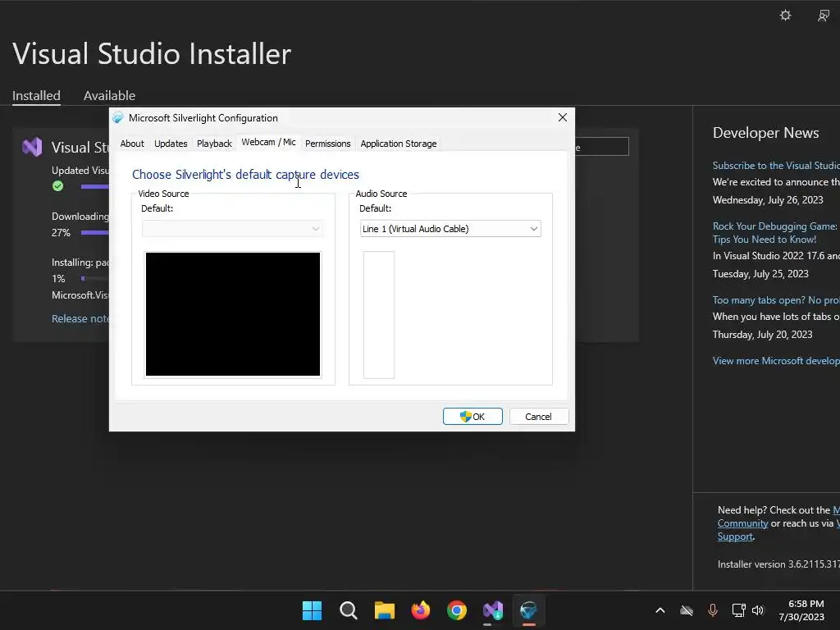Screen dimensions: 840x630
Task: Click View more Microsoft developer news link
Action: (776, 361)
